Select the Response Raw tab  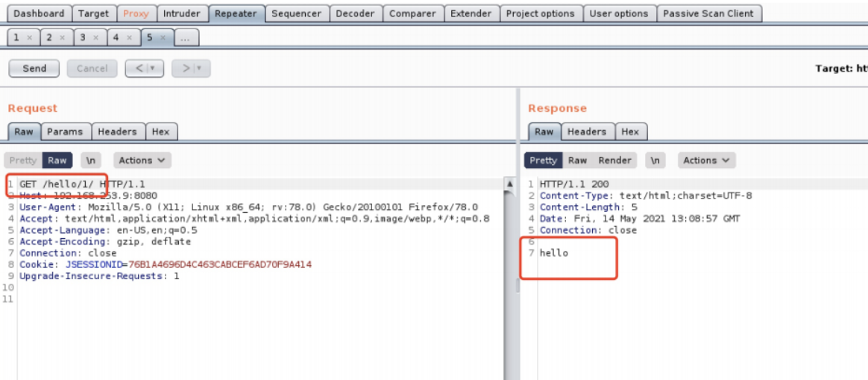tap(544, 131)
